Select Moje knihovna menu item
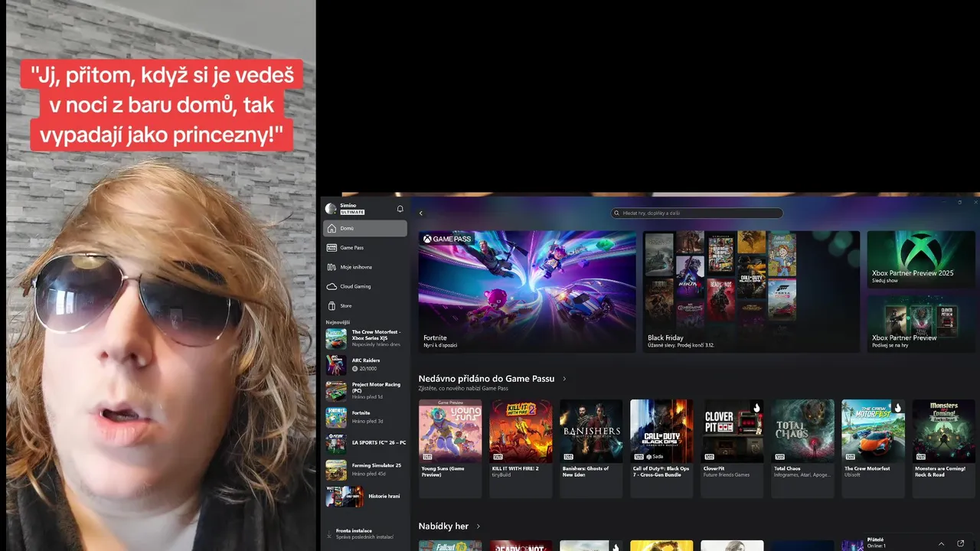 click(365, 267)
